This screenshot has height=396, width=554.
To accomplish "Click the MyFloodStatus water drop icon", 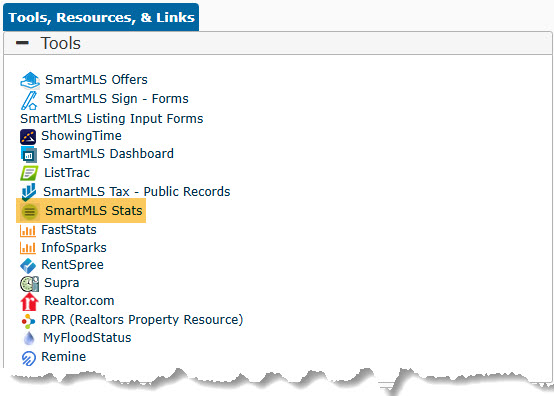I will (29, 338).
